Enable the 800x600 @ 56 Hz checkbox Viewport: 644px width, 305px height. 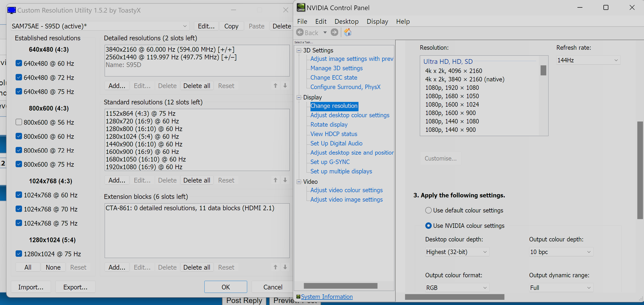(x=19, y=122)
